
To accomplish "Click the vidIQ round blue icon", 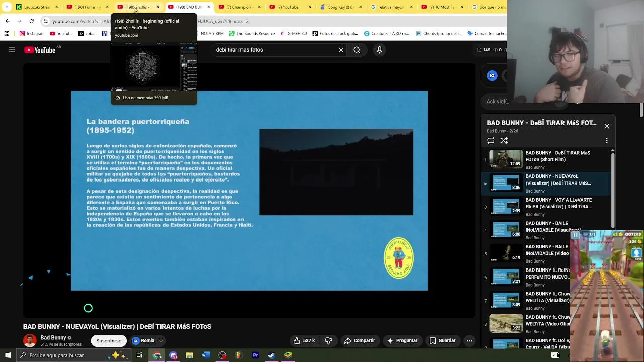I will click(492, 76).
